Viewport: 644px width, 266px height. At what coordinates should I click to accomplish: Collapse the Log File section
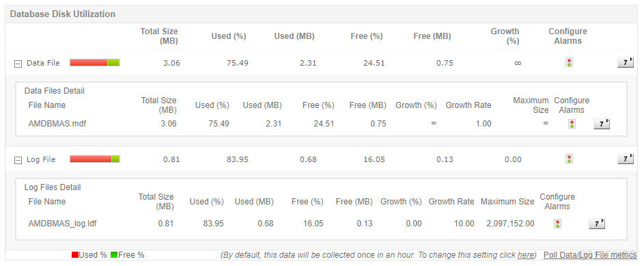coord(18,160)
